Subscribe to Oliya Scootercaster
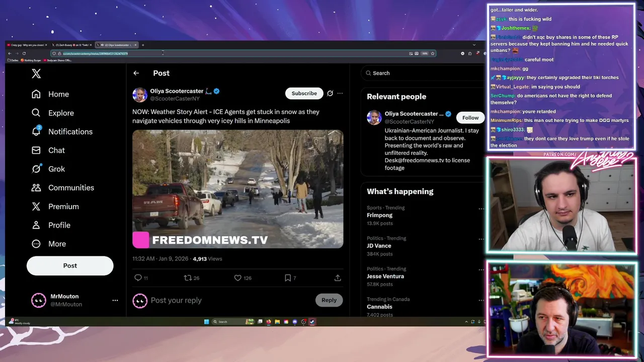The height and width of the screenshot is (362, 644). tap(304, 93)
